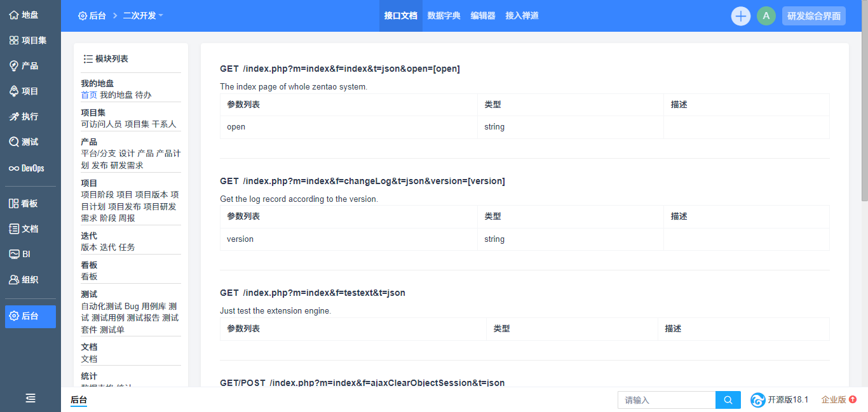The image size is (868, 412).
Task: Open the 版本 link under 迭代
Action: pyautogui.click(x=89, y=248)
